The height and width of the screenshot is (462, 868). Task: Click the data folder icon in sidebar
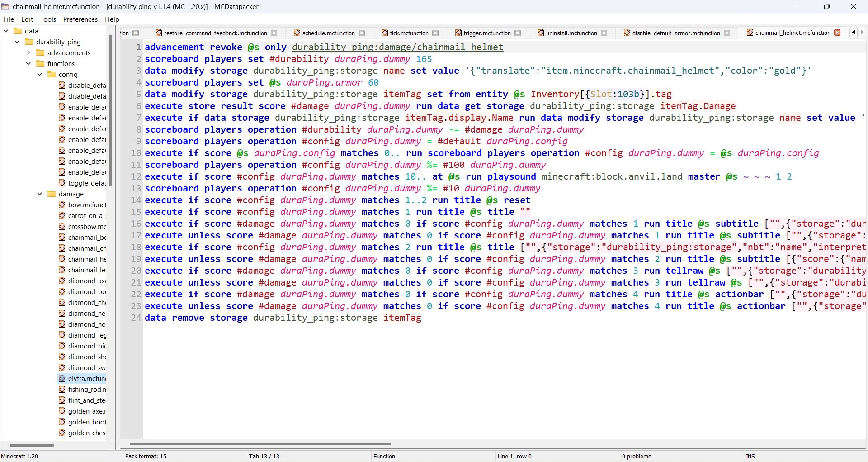click(17, 31)
